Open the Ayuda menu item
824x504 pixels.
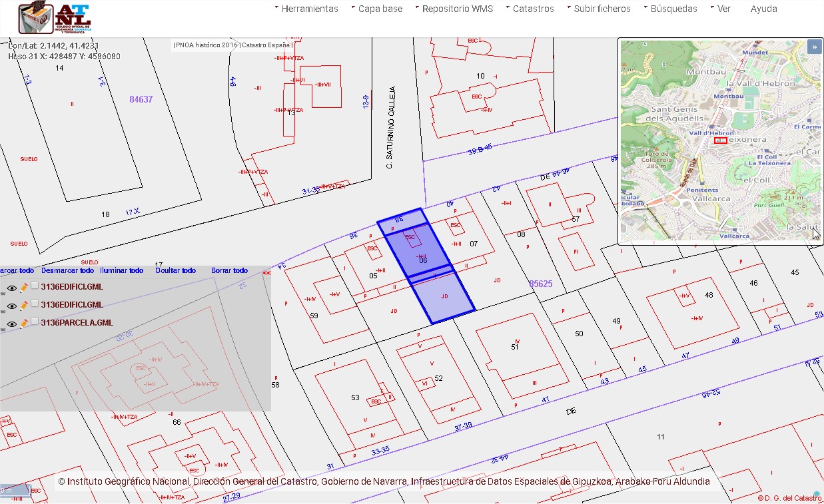pos(764,9)
